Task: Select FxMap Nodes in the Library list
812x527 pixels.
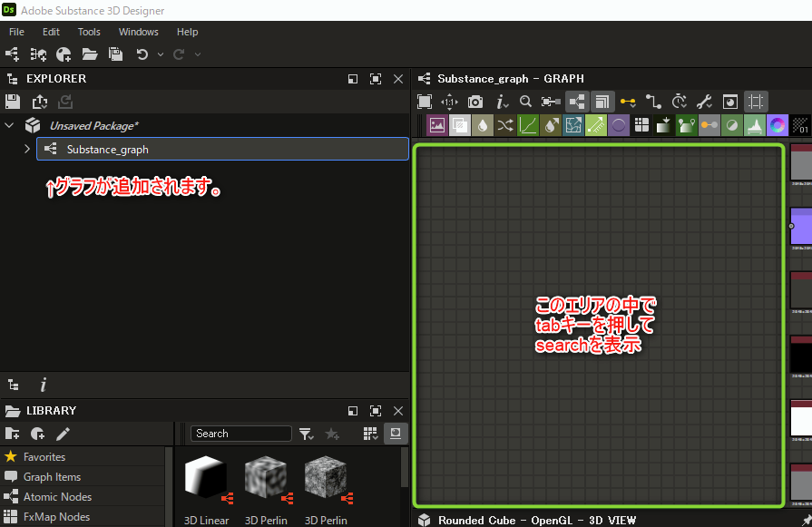Action: [x=83, y=517]
